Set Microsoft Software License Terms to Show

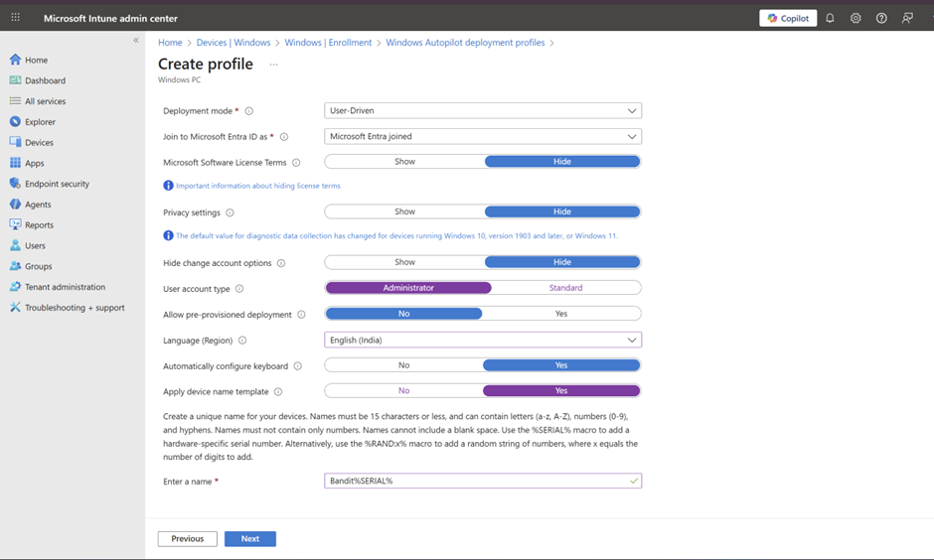[404, 162]
